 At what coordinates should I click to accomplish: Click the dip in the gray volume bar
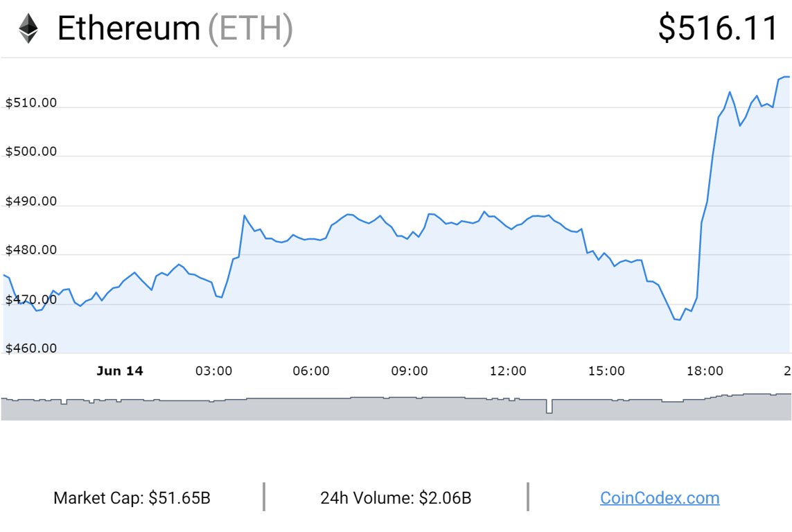[x=549, y=409]
